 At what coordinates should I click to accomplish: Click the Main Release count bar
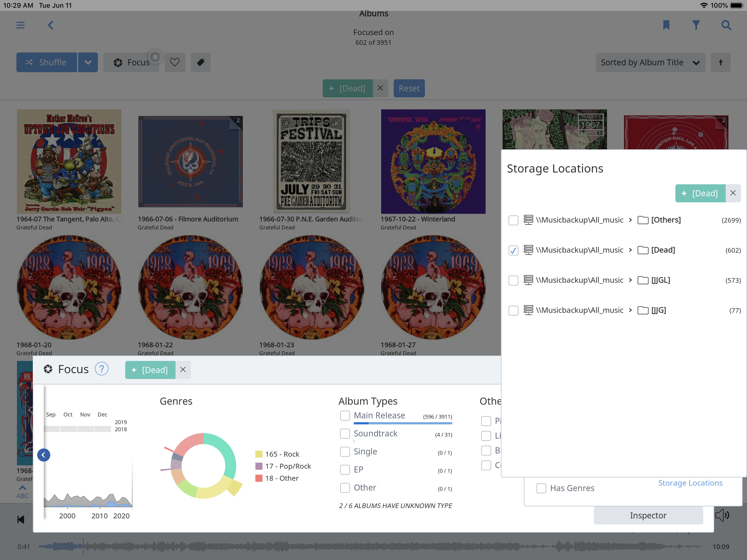(403, 423)
